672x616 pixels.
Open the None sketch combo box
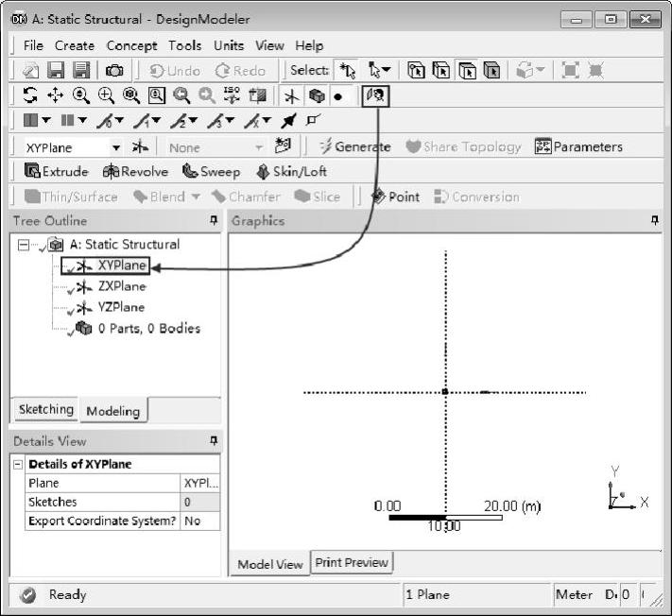coord(216,147)
